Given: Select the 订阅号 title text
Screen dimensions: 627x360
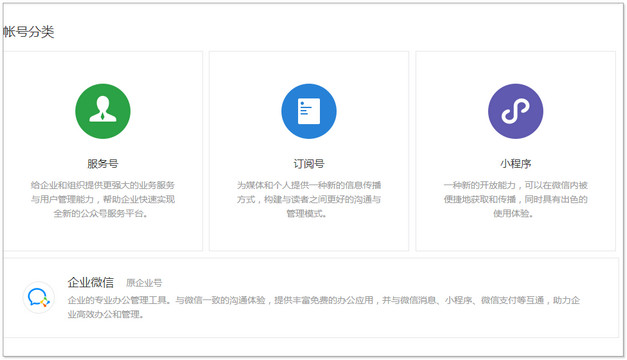Looking at the screenshot, I should pos(309,164).
